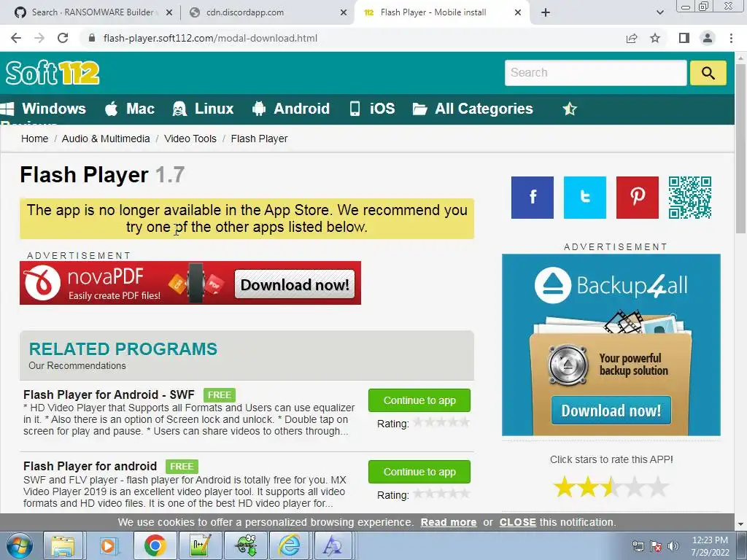Expand the tab search chevron
The height and width of the screenshot is (560, 747).
[659, 12]
